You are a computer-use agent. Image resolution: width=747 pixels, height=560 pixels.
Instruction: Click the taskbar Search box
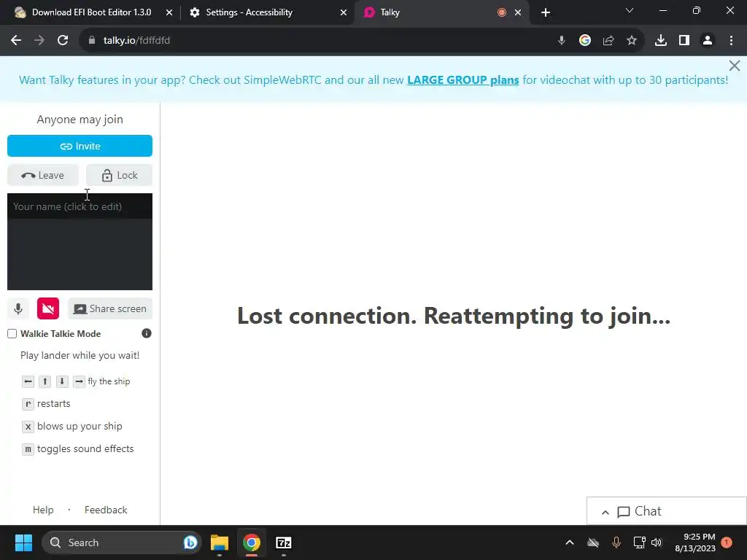(122, 542)
